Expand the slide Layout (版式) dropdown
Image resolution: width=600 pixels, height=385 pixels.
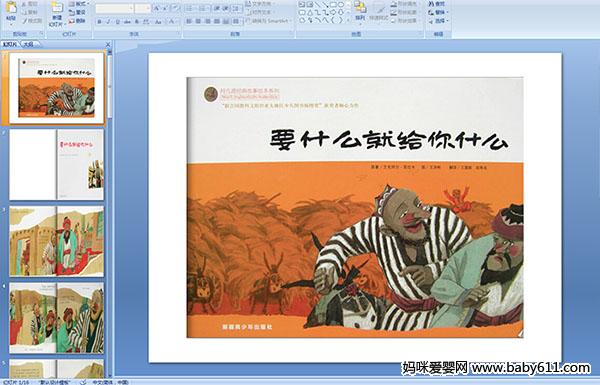click(x=78, y=4)
